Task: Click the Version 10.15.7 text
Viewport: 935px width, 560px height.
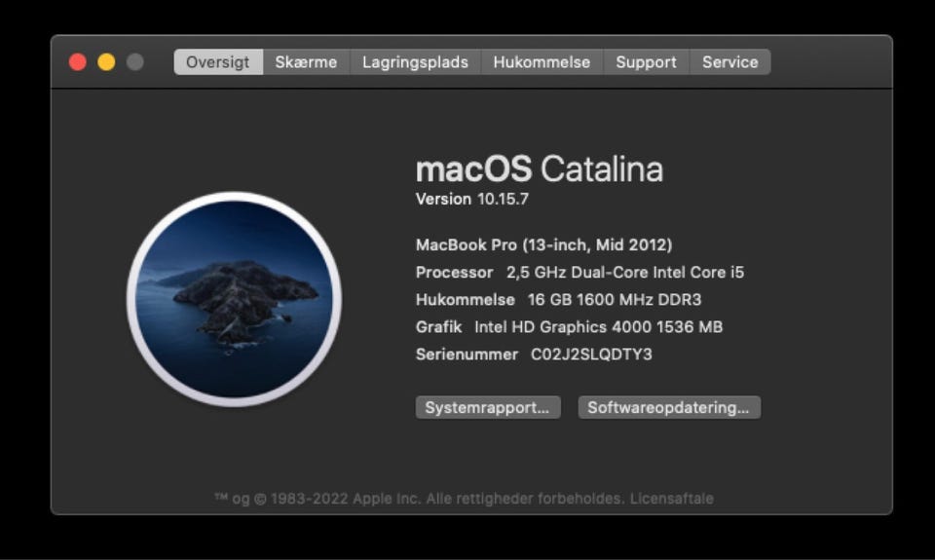Action: [x=471, y=200]
